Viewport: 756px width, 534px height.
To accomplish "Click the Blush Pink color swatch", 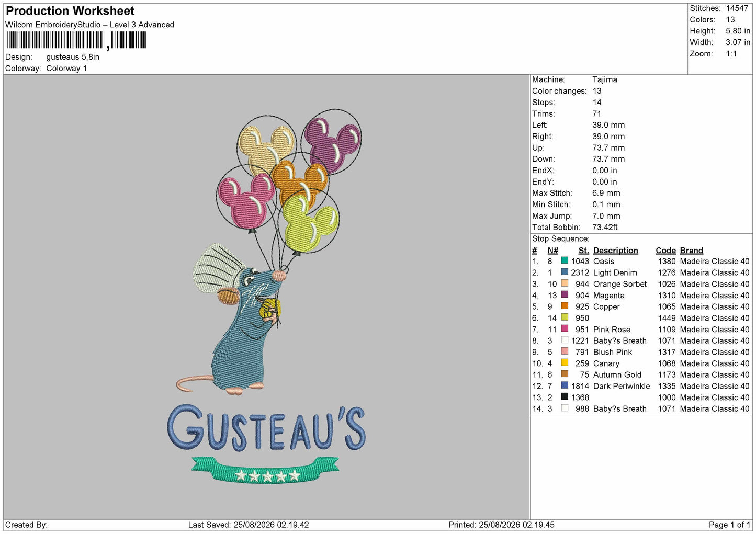I will 565,351.
